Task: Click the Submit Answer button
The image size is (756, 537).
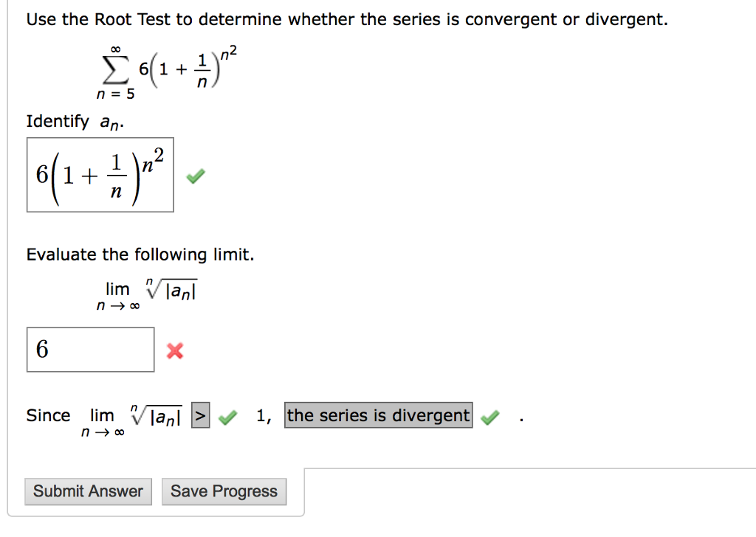Action: (88, 491)
